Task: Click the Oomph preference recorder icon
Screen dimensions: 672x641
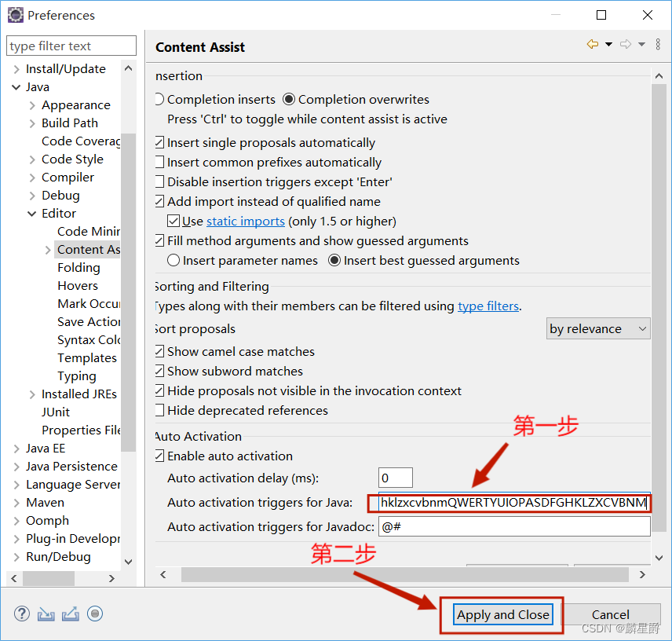Action: [x=95, y=614]
